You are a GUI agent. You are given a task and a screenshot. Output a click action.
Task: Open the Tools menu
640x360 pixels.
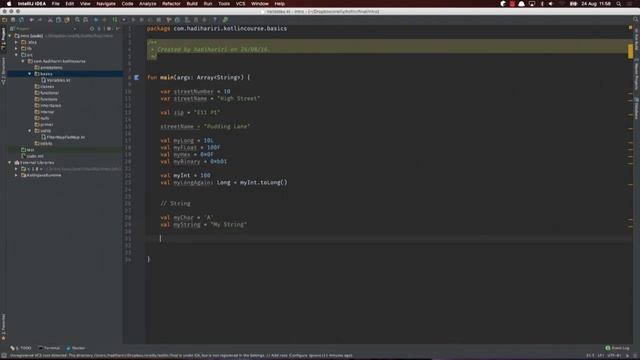tap(224, 4)
